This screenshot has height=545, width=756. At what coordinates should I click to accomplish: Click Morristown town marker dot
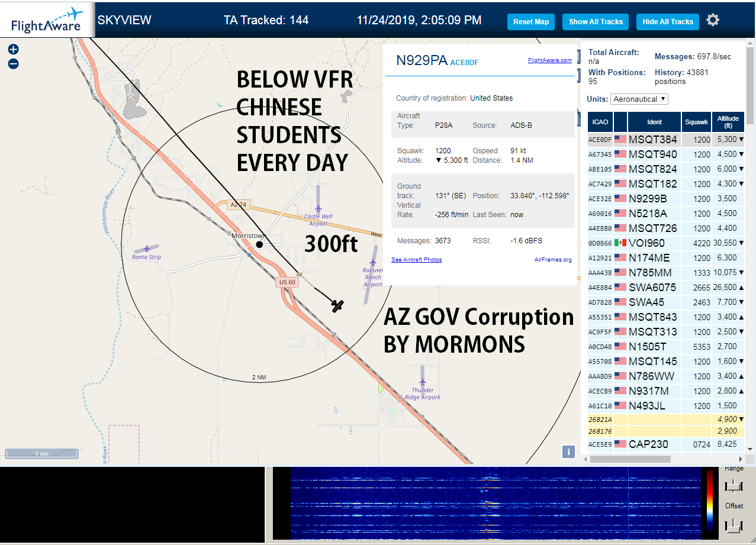[x=259, y=244]
